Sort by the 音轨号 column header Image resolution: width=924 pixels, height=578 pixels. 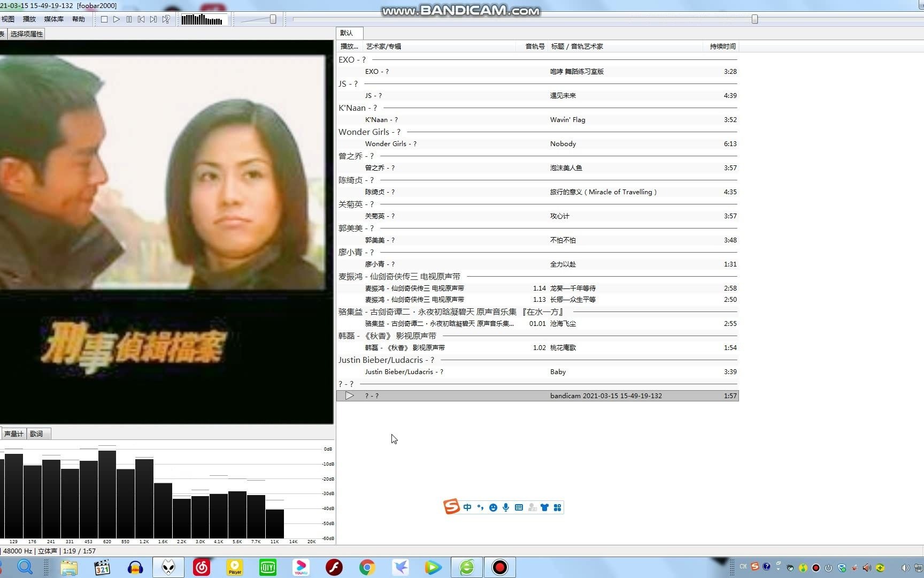click(x=532, y=47)
